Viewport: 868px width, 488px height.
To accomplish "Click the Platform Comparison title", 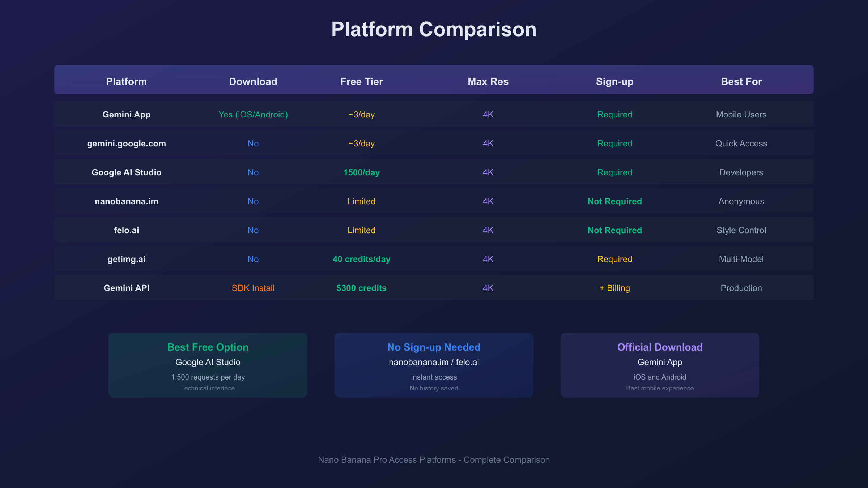I will click(x=434, y=29).
